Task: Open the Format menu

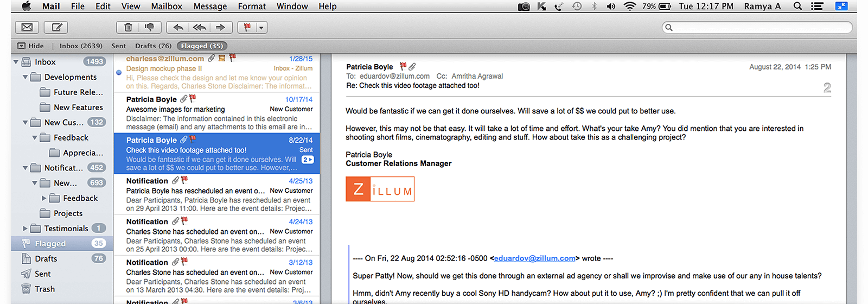Action: [x=252, y=7]
